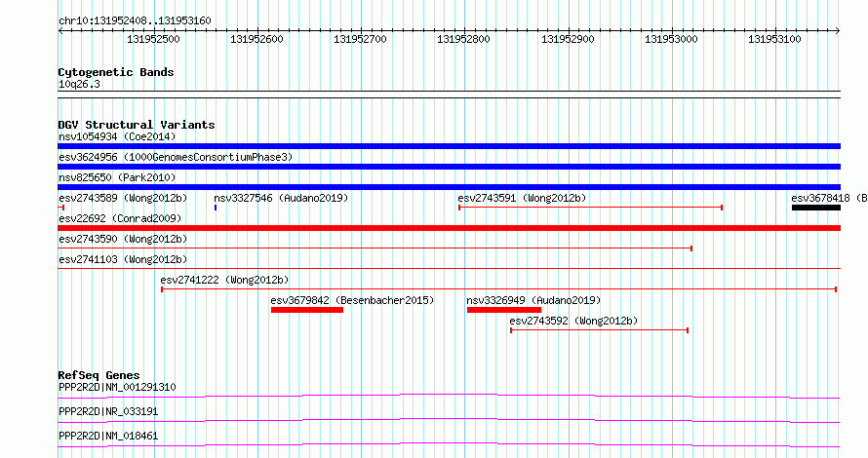Viewport: 868px width, 458px height.
Task: Click ruler position 131952900
Action: (x=568, y=39)
